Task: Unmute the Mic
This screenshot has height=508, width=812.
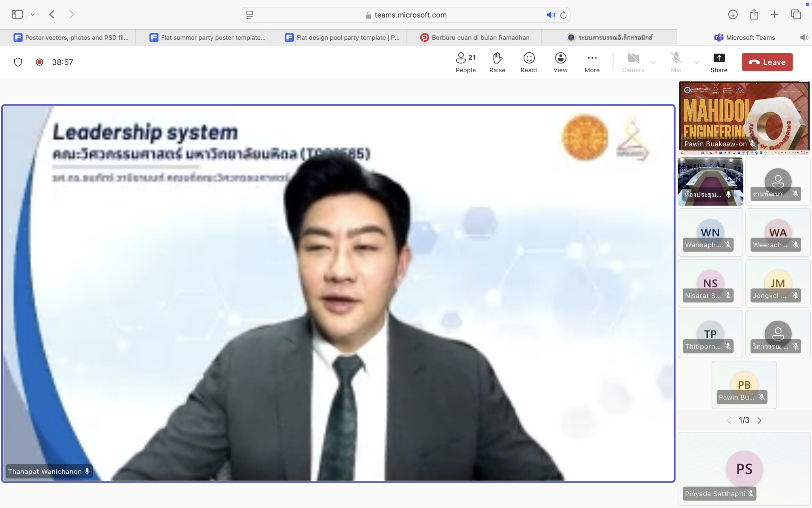Action: coord(676,62)
